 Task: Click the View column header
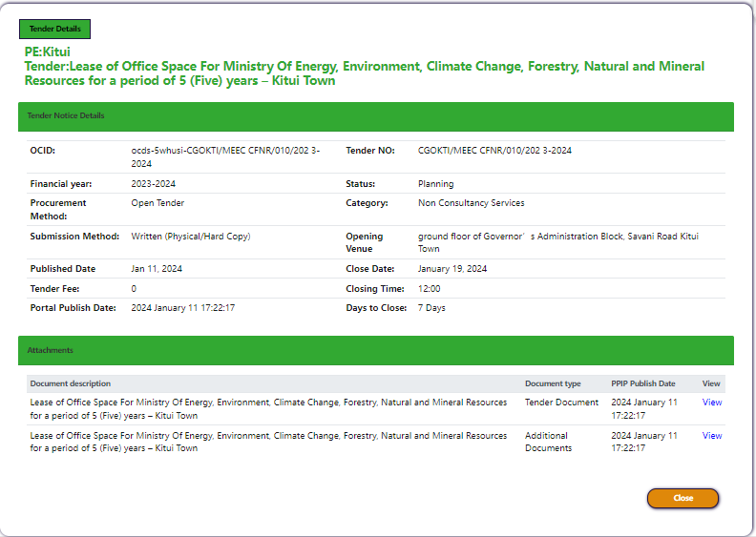[711, 383]
